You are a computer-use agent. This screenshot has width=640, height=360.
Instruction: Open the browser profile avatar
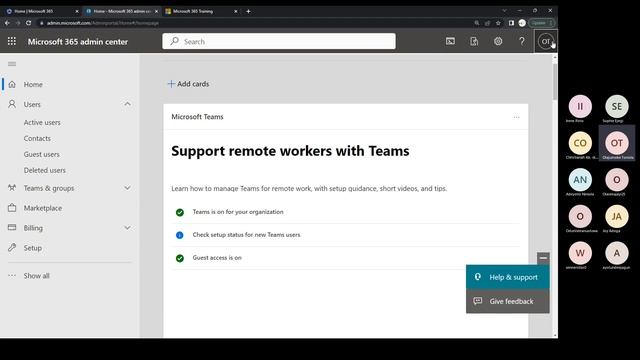coord(522,23)
